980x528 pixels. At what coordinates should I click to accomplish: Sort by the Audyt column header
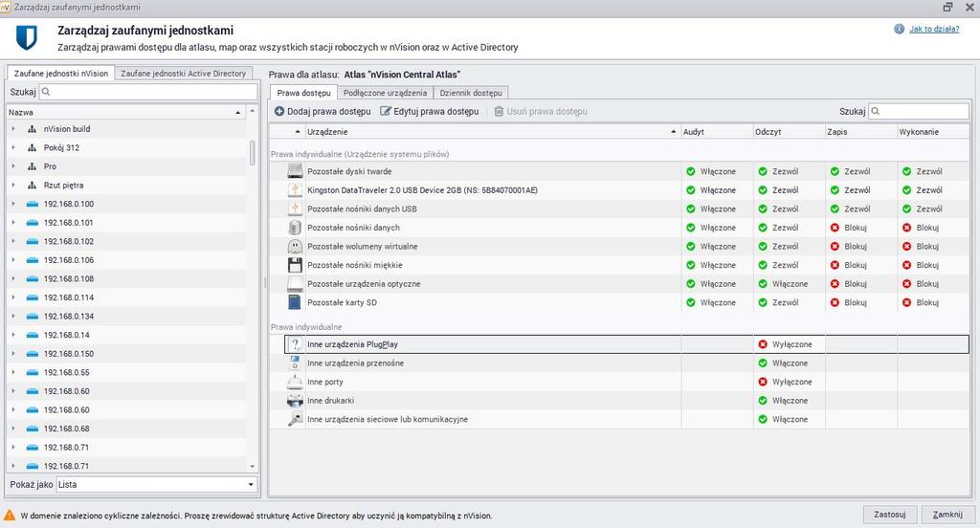(717, 132)
